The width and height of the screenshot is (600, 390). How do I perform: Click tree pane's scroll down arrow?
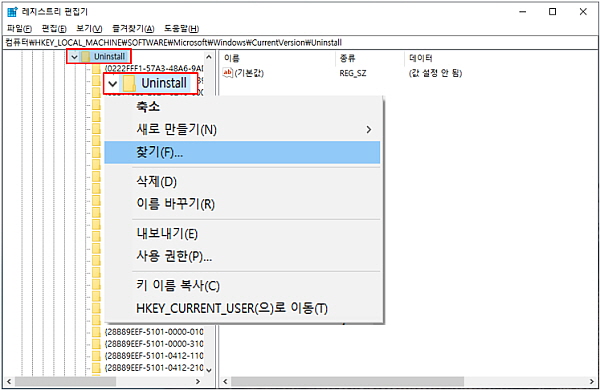tap(209, 370)
